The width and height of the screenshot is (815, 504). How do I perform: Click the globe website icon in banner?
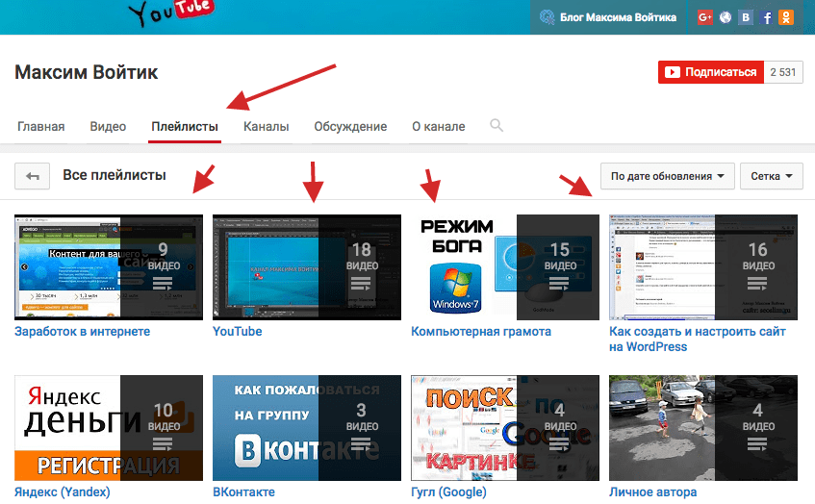[726, 17]
